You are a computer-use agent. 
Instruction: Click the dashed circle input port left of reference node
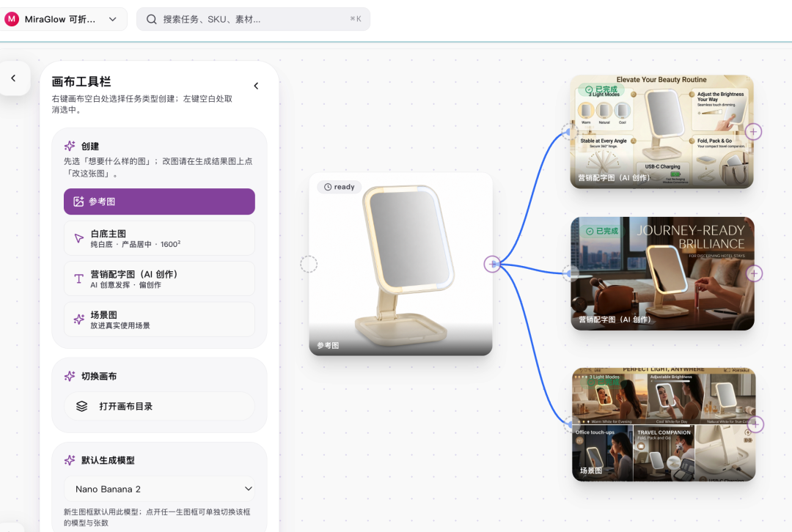pos(309,264)
